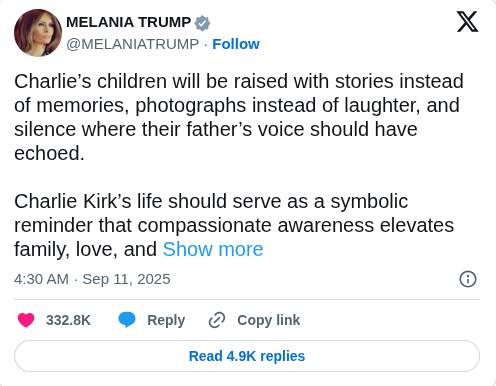
Task: Click the @MELANIATRUMP handle
Action: tap(133, 44)
